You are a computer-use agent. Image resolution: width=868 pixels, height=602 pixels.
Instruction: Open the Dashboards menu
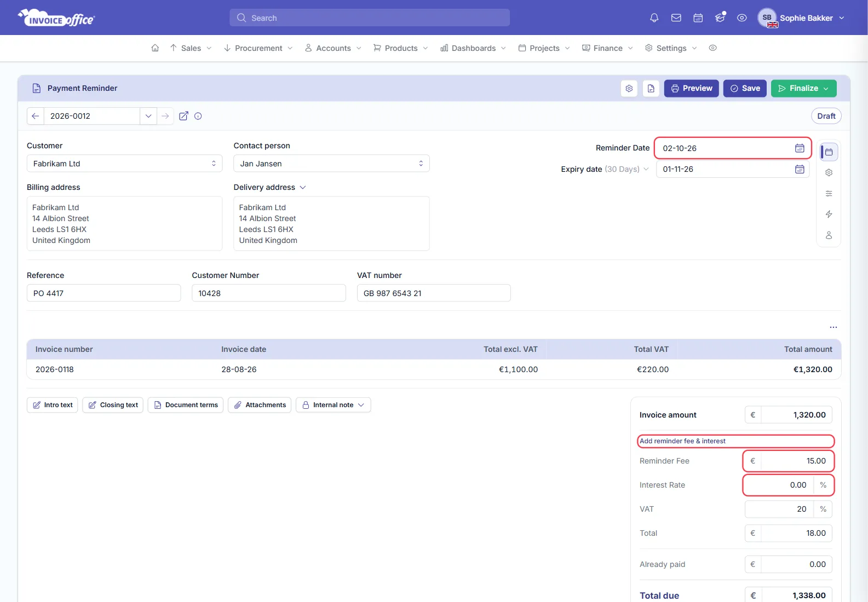pos(474,48)
